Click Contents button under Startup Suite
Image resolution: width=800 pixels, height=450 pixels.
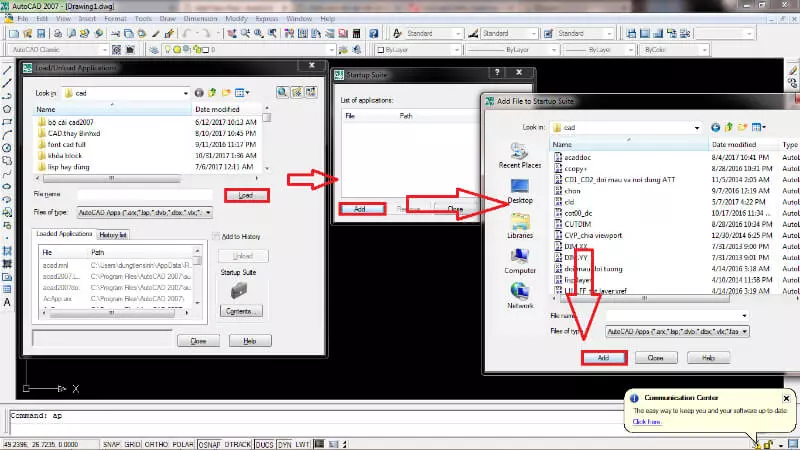241,311
